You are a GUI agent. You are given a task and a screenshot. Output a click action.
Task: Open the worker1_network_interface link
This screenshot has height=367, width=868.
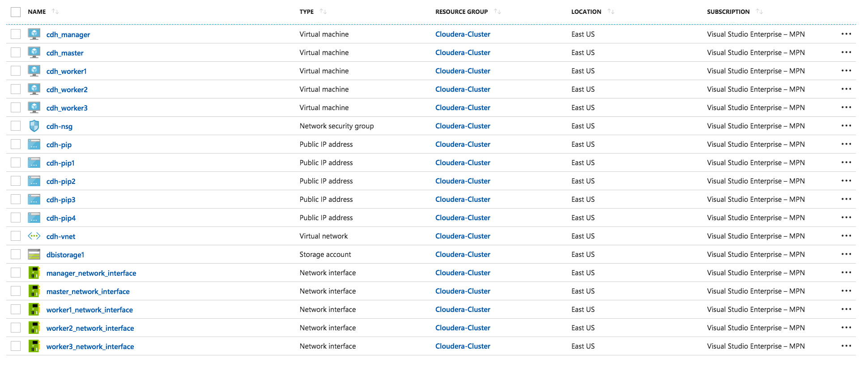pyautogui.click(x=89, y=310)
